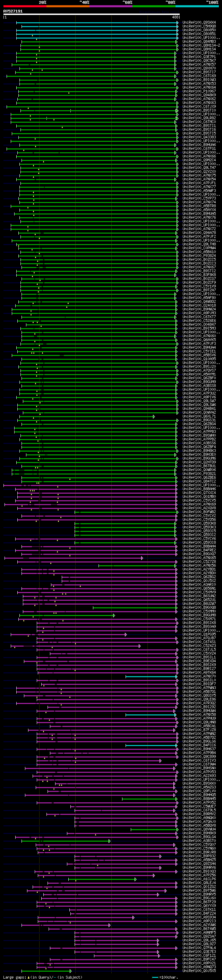
Task: Click the orange ~40% identity legend bar
Action: pos(68,6)
